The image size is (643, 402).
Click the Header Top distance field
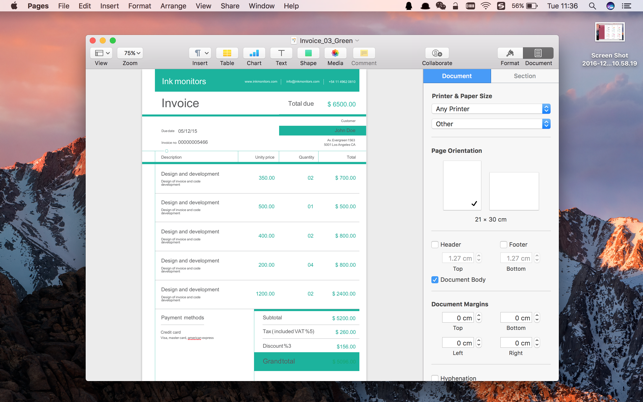click(458, 258)
